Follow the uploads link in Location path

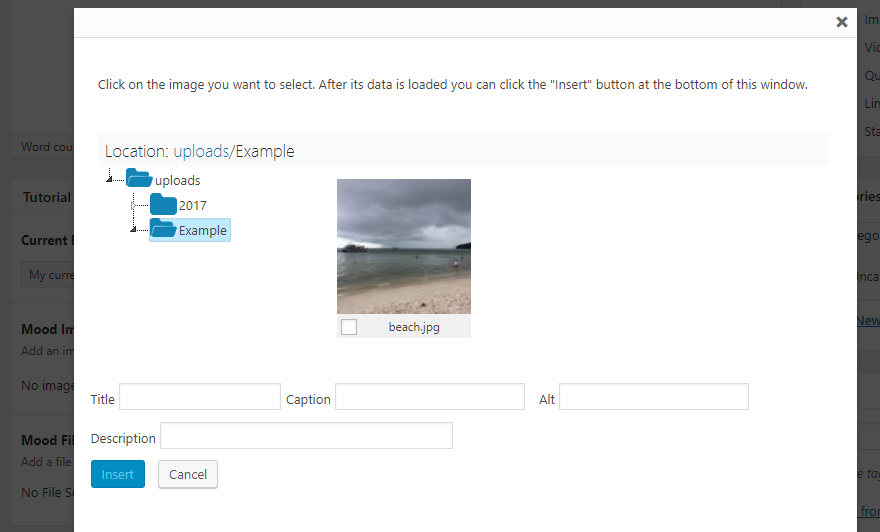pyautogui.click(x=201, y=152)
